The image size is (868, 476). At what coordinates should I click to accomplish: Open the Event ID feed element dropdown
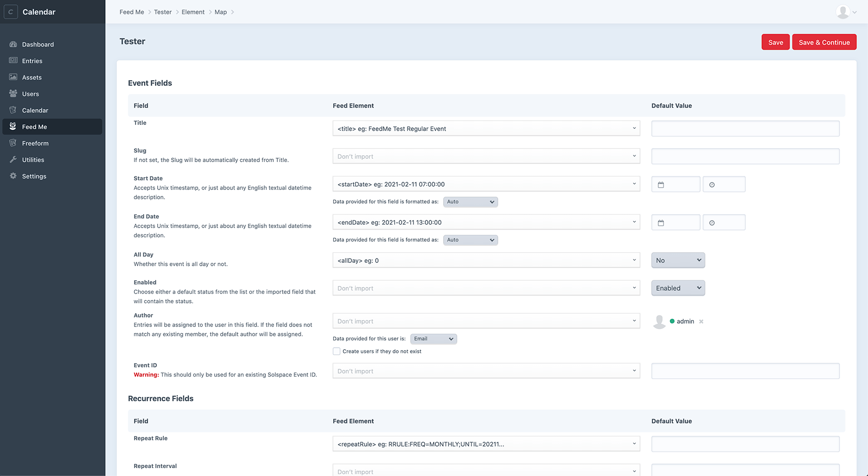pyautogui.click(x=486, y=371)
